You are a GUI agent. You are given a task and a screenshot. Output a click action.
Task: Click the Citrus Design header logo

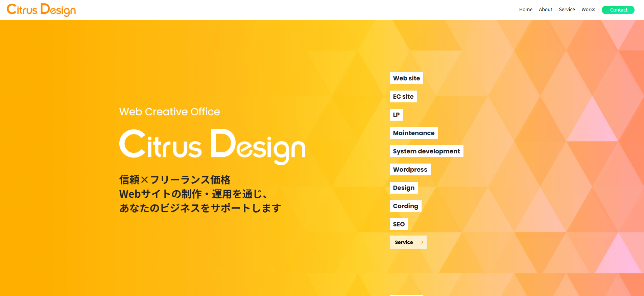41,10
